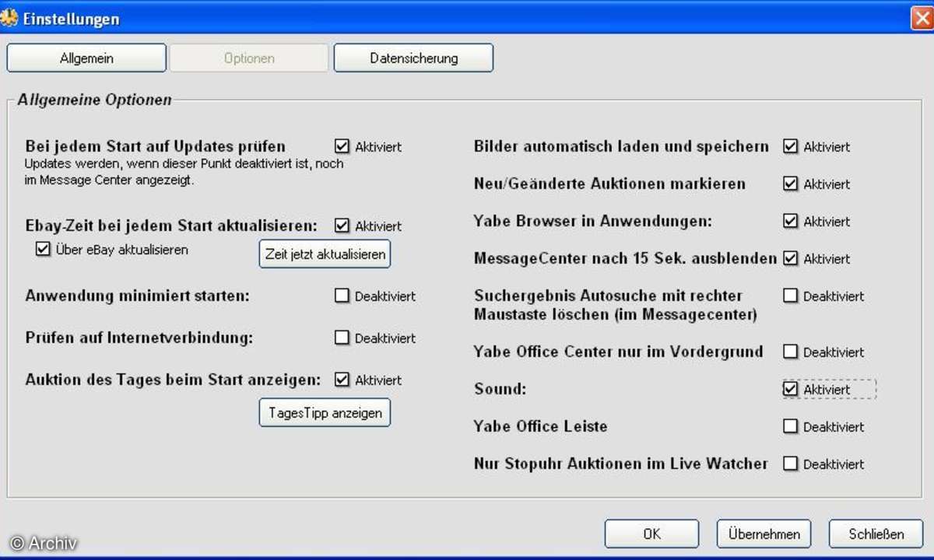Click Zeit jetzt aktualisieren button
This screenshot has height=560, width=934.
[325, 254]
